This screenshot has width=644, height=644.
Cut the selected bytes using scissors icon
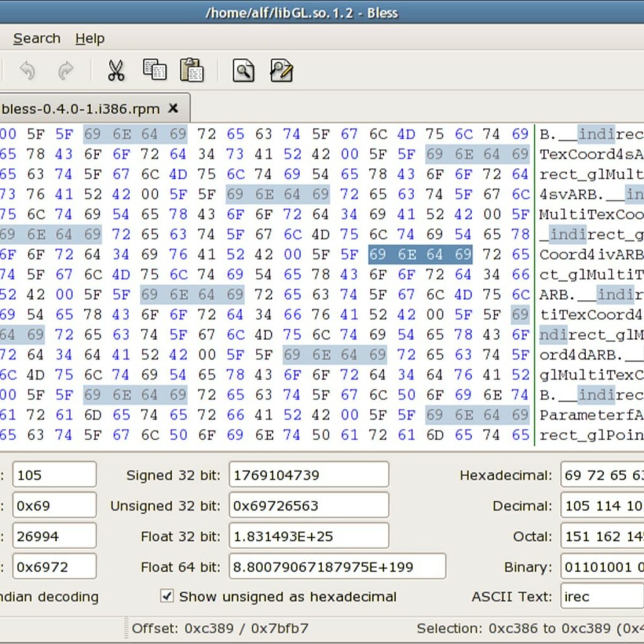click(116, 70)
